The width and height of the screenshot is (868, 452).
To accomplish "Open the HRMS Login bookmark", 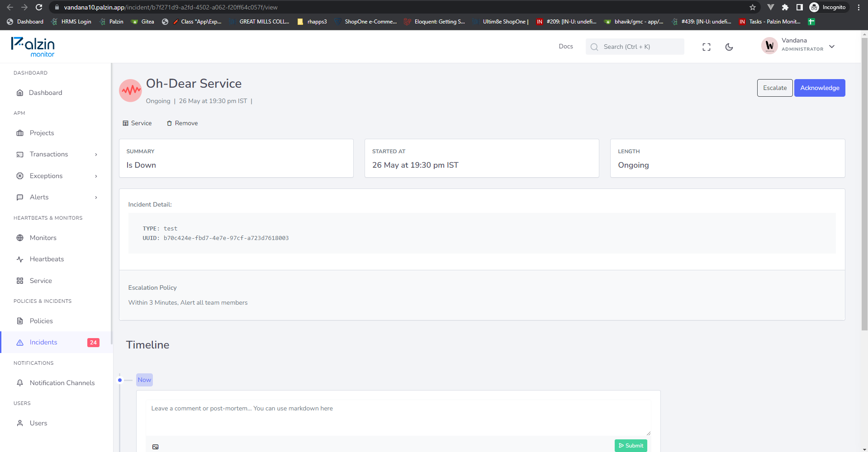I will point(71,22).
